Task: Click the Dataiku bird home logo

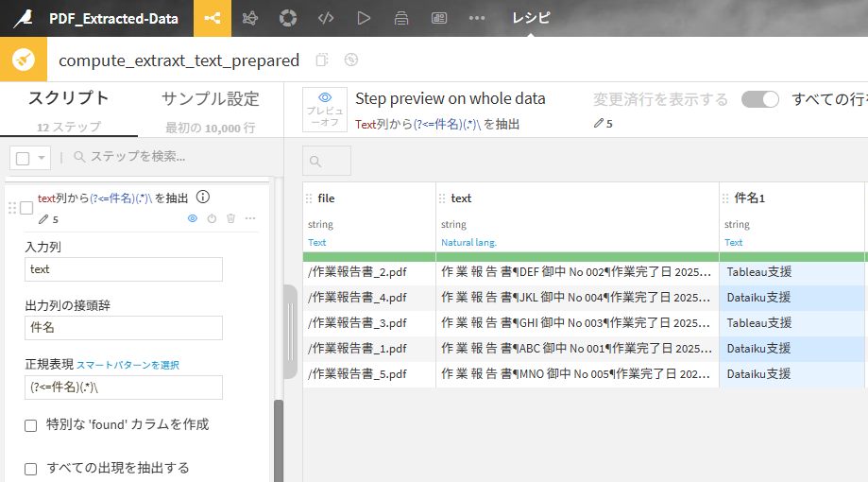Action: click(23, 18)
